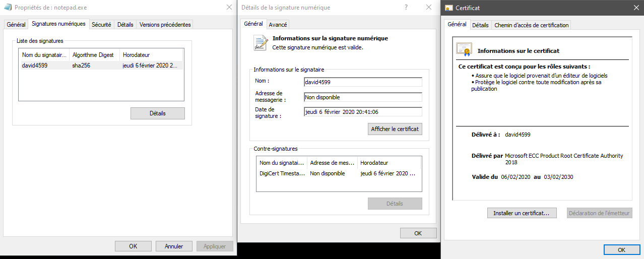Click the notepad icon in Propriétés title bar
Viewport: 644px width, 259px height.
(8, 8)
